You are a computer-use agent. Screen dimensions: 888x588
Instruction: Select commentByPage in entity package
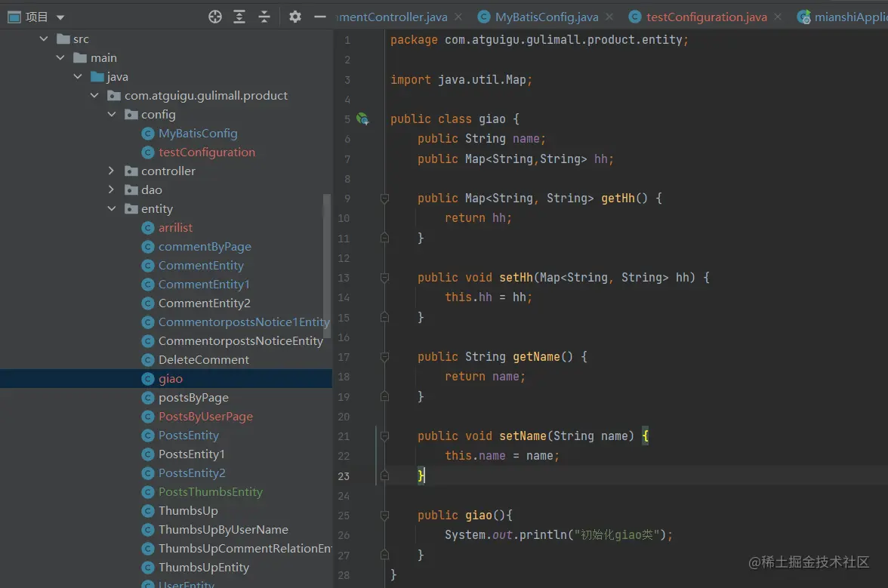pyautogui.click(x=205, y=247)
